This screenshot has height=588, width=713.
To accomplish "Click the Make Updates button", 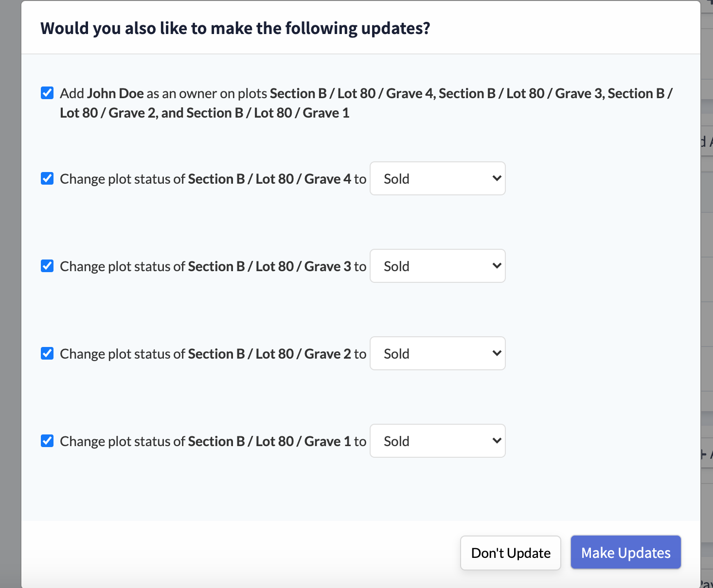I will tap(625, 553).
